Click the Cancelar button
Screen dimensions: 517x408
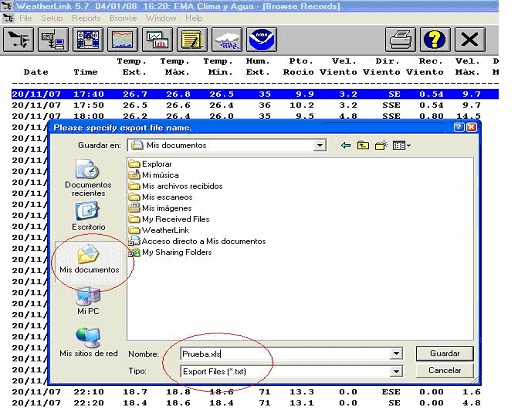point(445,370)
